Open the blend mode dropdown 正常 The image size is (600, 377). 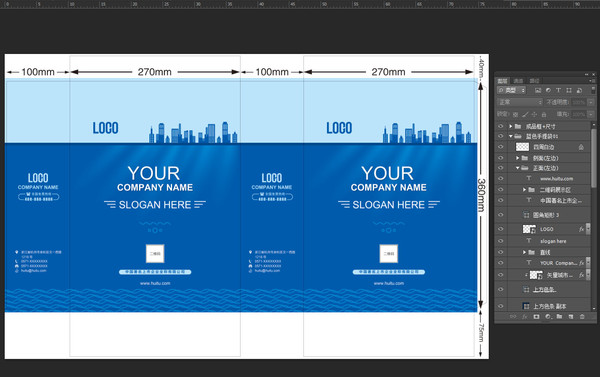pyautogui.click(x=520, y=102)
